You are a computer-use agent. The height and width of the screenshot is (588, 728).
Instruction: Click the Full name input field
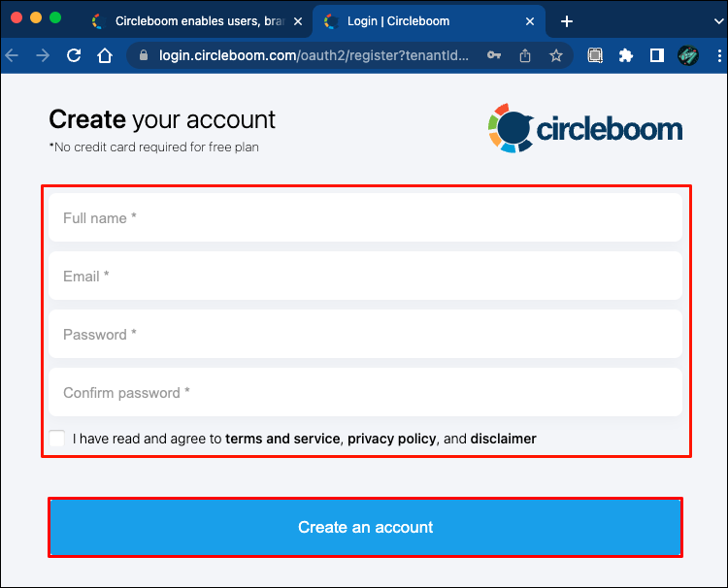click(365, 218)
